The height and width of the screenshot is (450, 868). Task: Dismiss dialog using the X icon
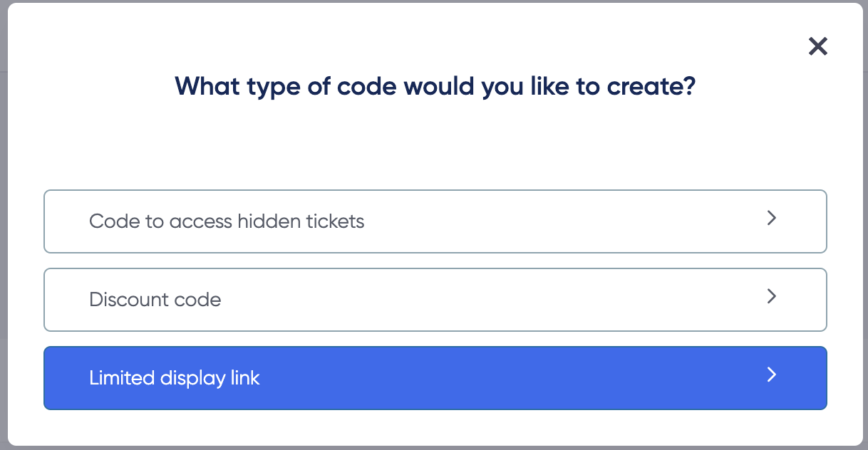click(x=817, y=46)
